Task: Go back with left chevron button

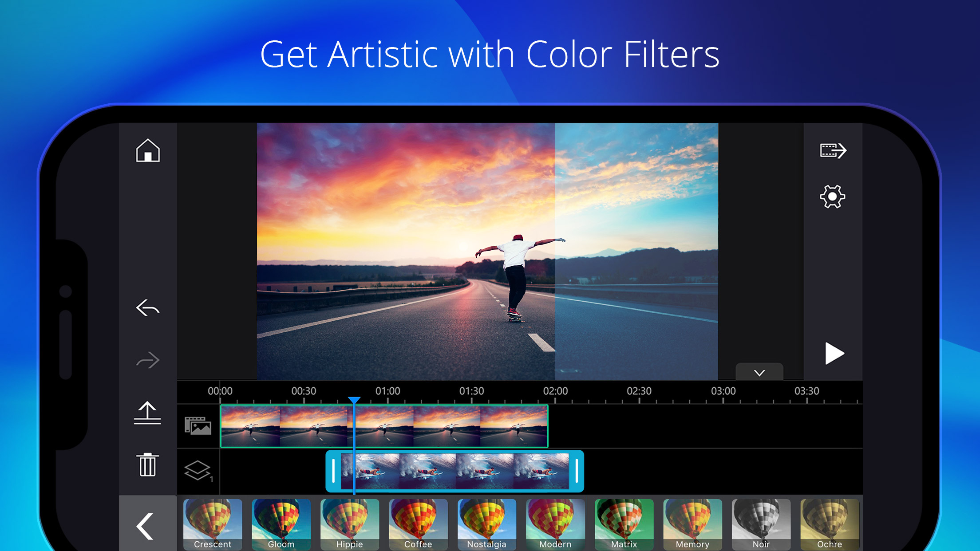Action: [146, 526]
